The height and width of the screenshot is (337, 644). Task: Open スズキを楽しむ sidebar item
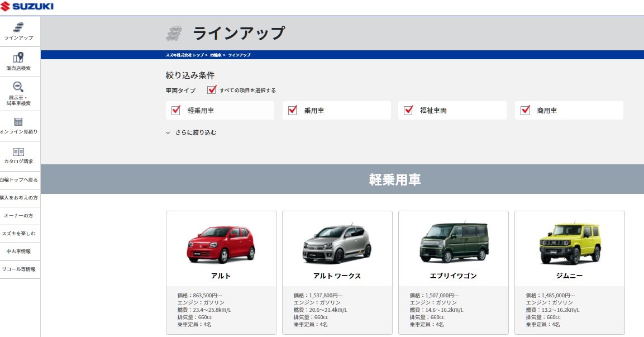click(19, 234)
